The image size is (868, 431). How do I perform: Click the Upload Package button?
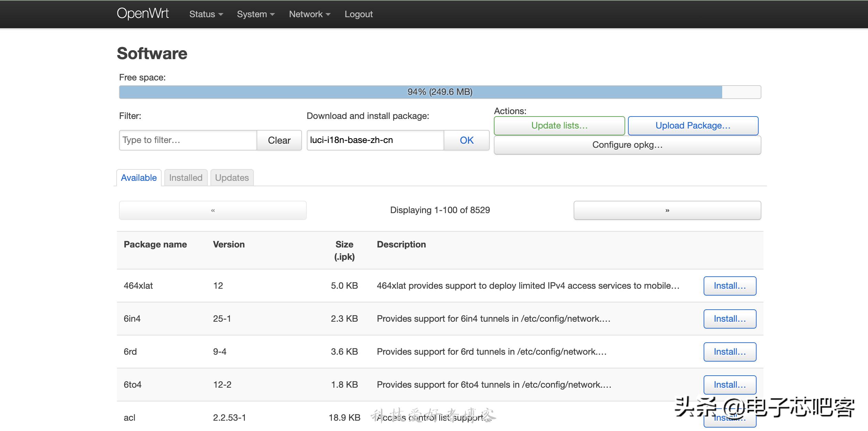pyautogui.click(x=693, y=126)
